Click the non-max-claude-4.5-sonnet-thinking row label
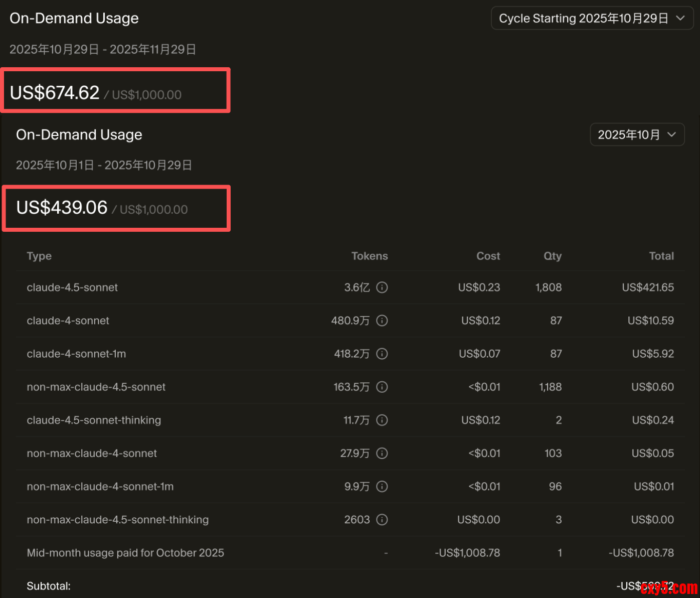 [x=118, y=520]
